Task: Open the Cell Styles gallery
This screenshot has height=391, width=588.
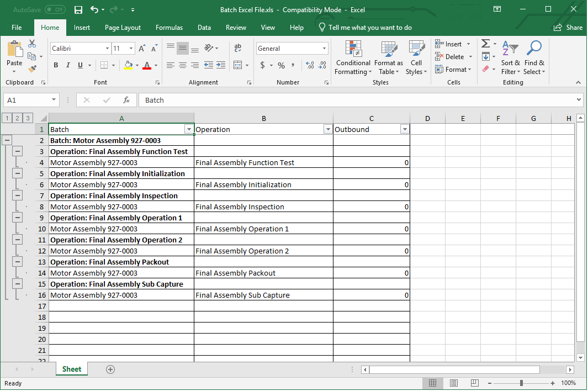Action: pyautogui.click(x=416, y=58)
